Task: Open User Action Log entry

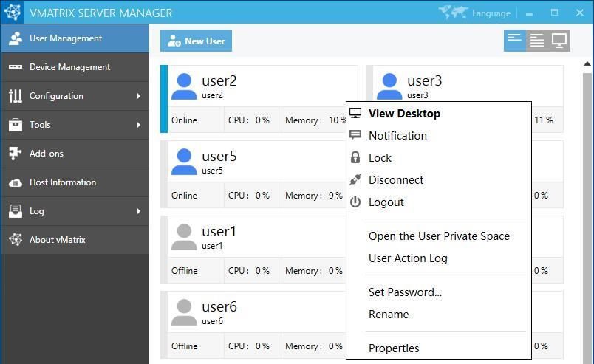Action: point(439,258)
